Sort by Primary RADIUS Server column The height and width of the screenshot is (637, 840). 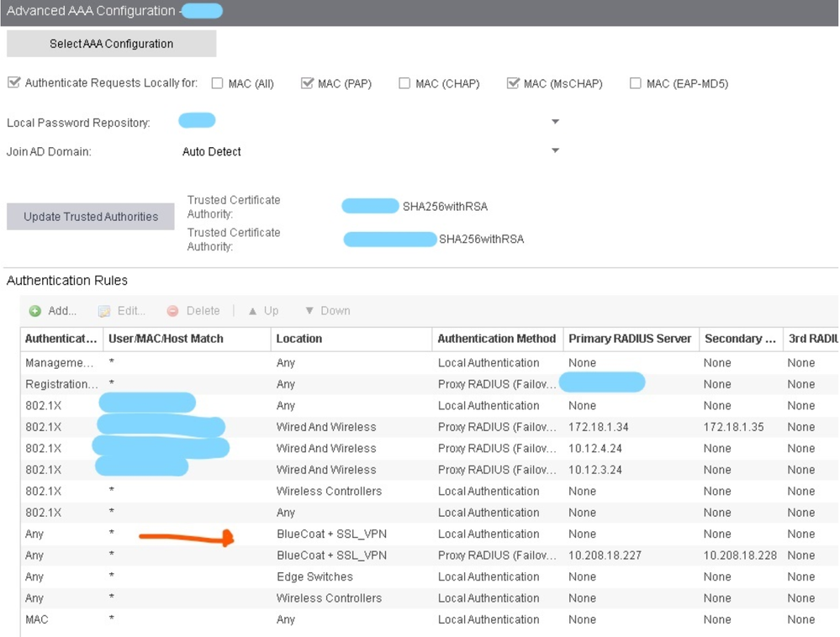[630, 339]
